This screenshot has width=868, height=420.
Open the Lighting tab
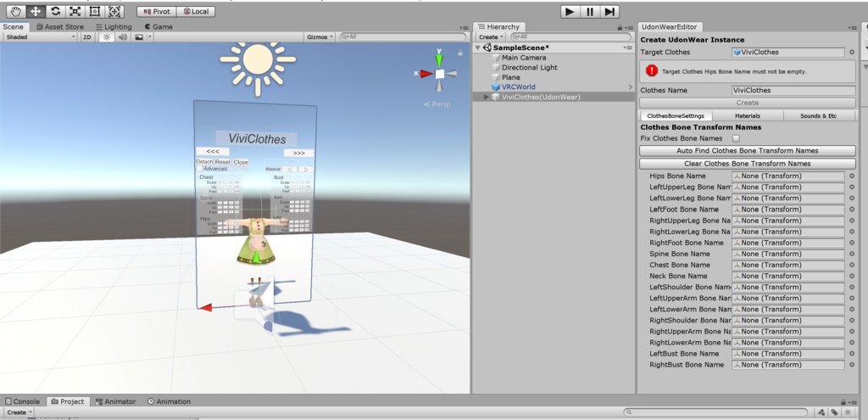click(x=114, y=26)
